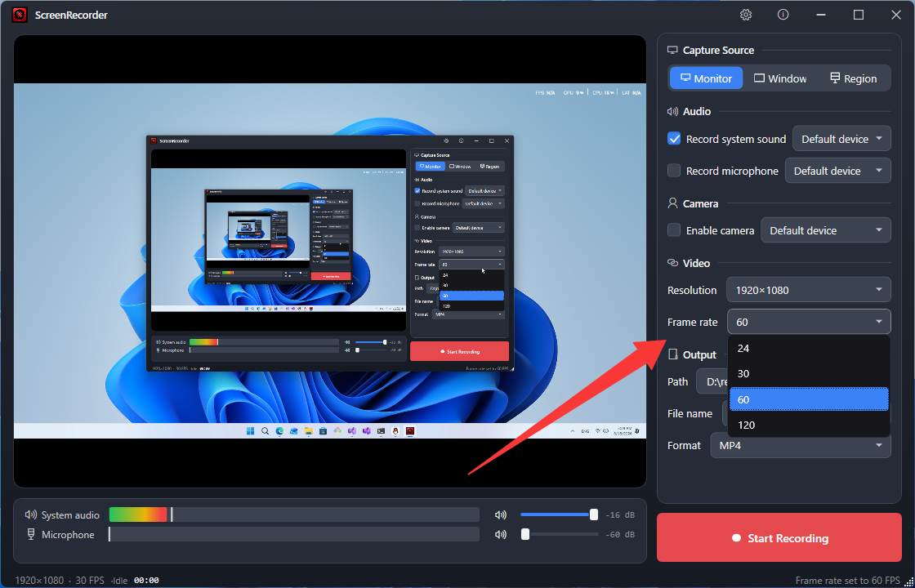This screenshot has height=588, width=915.
Task: Click the info icon in the title bar
Action: [x=783, y=16]
